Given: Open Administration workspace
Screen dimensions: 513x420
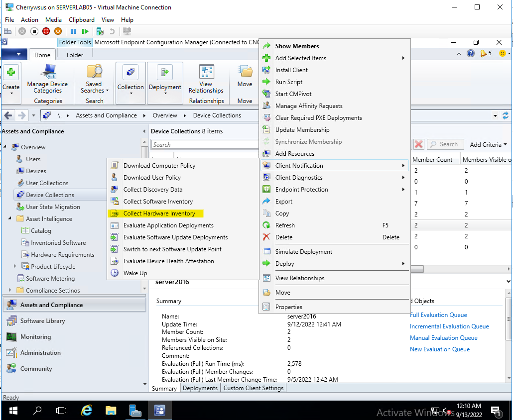Looking at the screenshot, I should 40,353.
